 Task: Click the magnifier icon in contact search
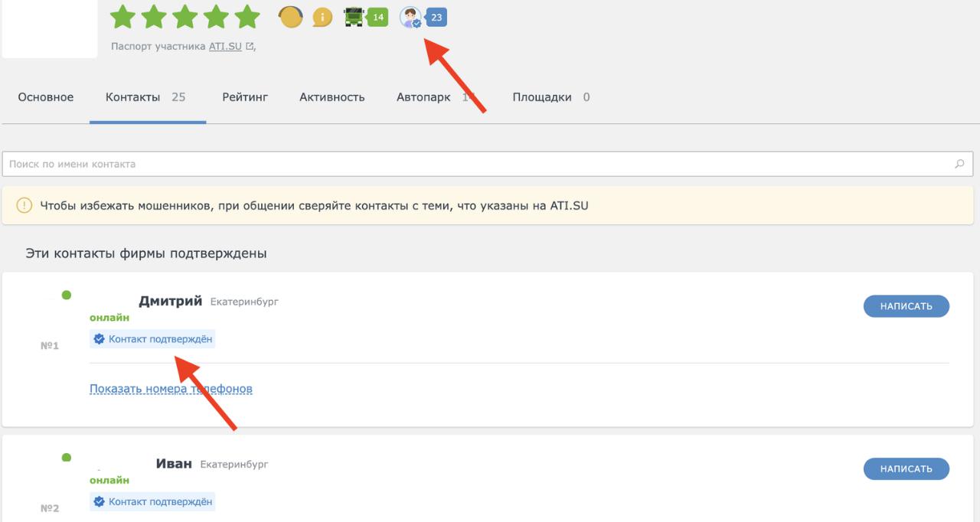959,164
